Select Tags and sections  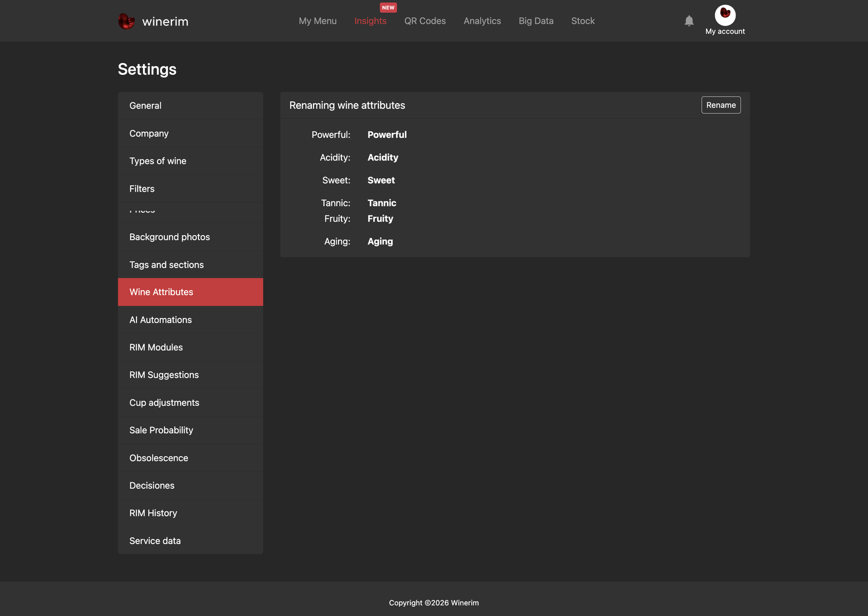190,265
